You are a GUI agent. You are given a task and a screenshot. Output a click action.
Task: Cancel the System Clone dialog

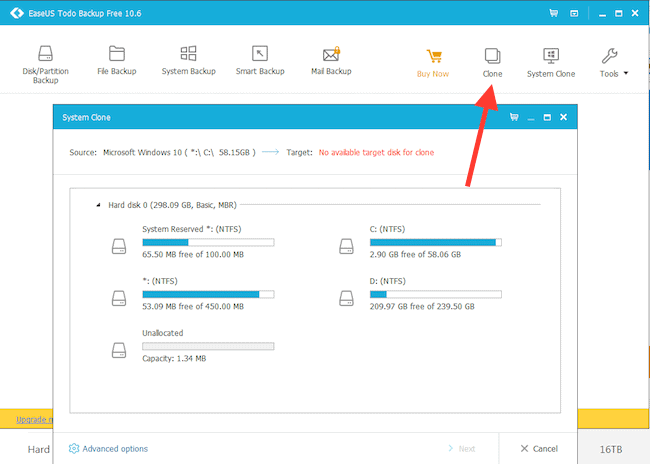point(539,449)
